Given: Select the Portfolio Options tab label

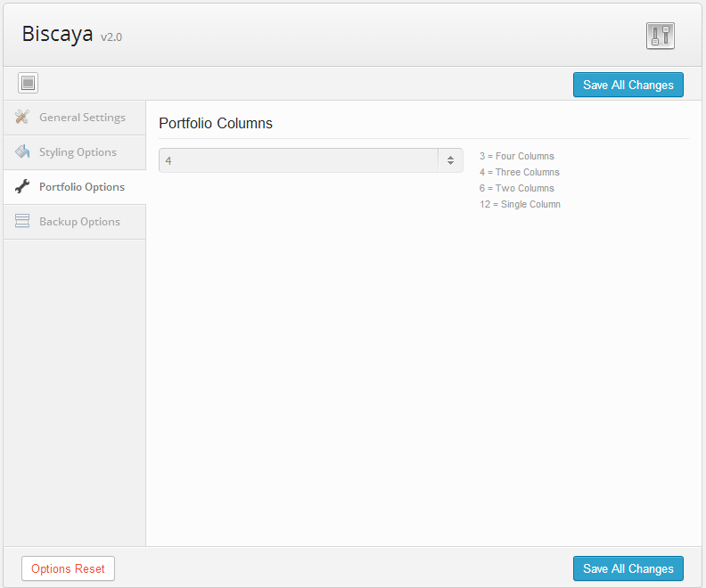Looking at the screenshot, I should point(82,187).
